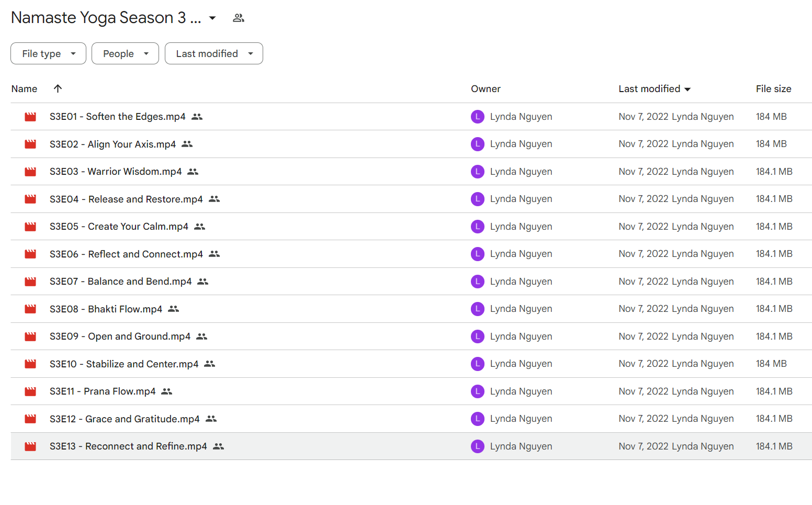Select file name S3E02 - Align Your Axis.mp4
This screenshot has height=505, width=812.
113,144
